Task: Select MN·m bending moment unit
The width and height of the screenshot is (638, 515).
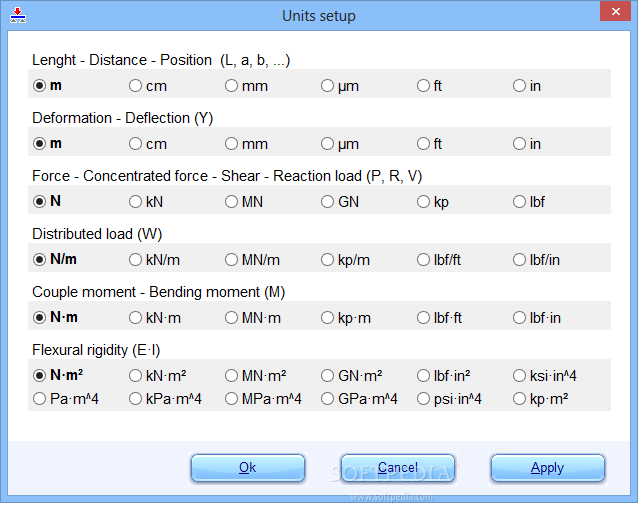Action: pyautogui.click(x=253, y=318)
